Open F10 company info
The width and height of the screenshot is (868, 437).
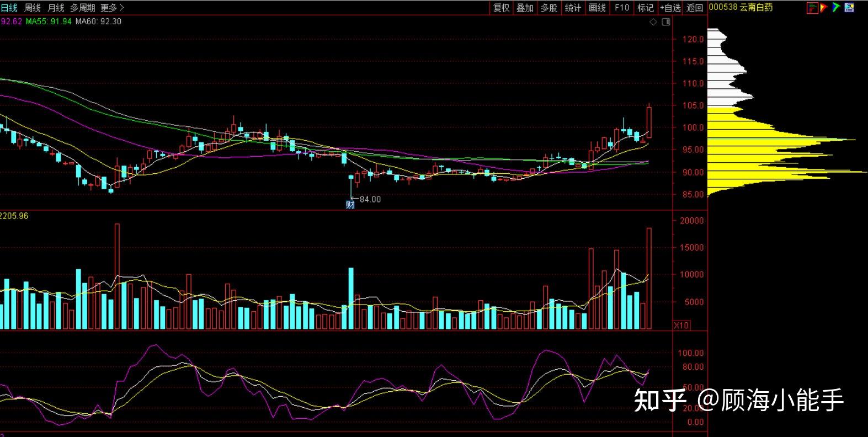coord(622,8)
